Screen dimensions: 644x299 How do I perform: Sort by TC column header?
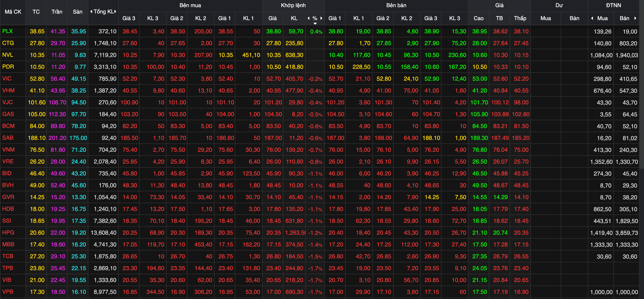coord(36,12)
